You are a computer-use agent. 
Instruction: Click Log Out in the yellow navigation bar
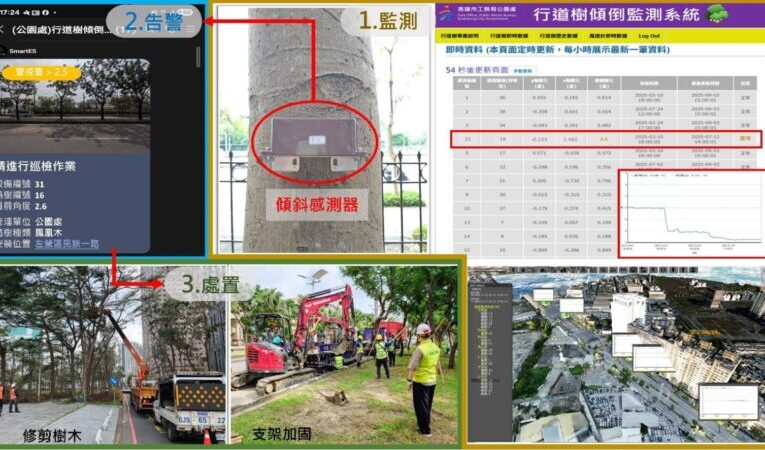[649, 36]
